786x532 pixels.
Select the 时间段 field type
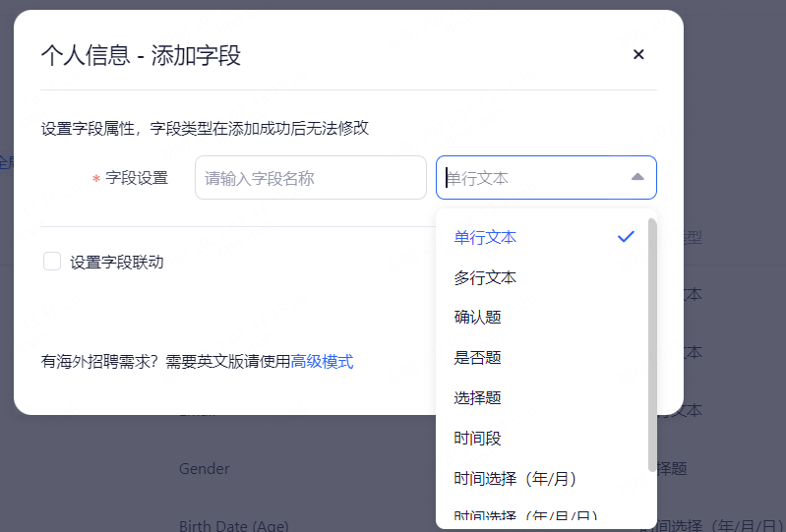478,439
